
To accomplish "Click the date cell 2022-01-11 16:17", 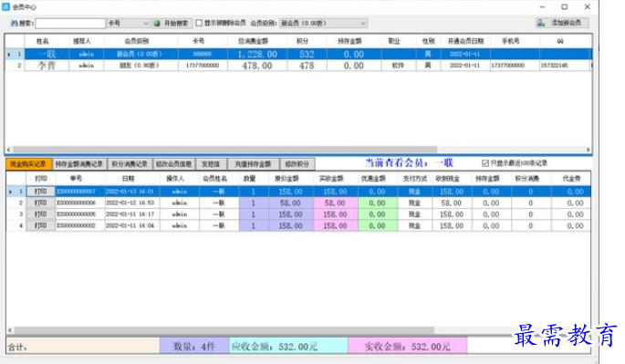I will coord(132,214).
